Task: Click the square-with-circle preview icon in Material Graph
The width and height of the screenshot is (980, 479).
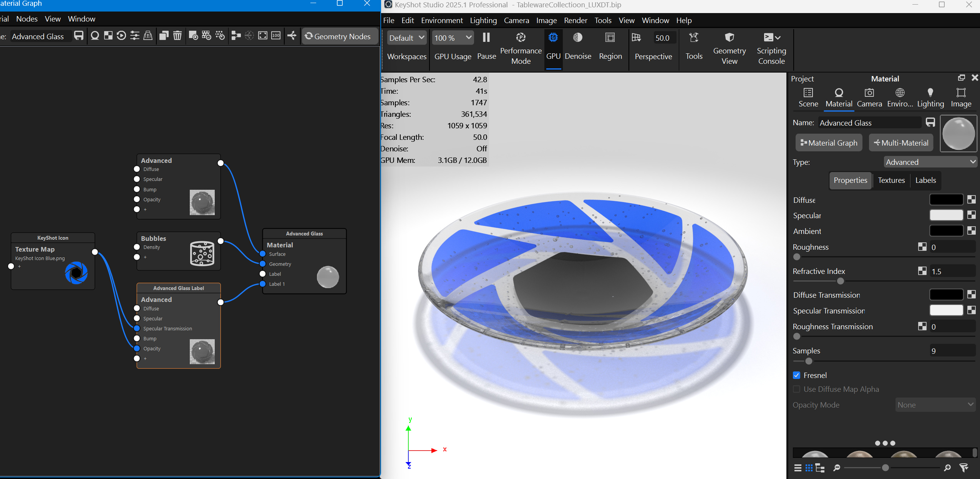Action: click(x=193, y=36)
